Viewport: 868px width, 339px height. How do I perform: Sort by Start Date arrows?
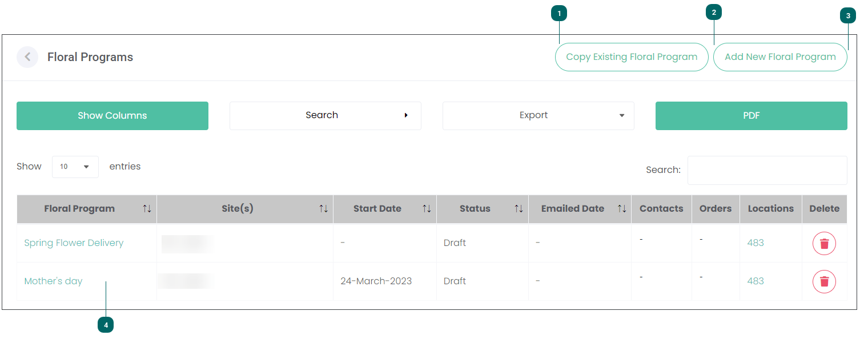point(427,209)
